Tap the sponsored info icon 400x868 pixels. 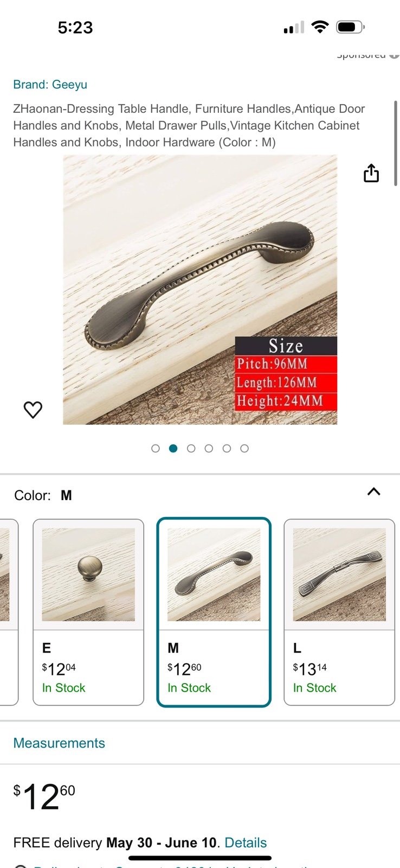click(395, 55)
